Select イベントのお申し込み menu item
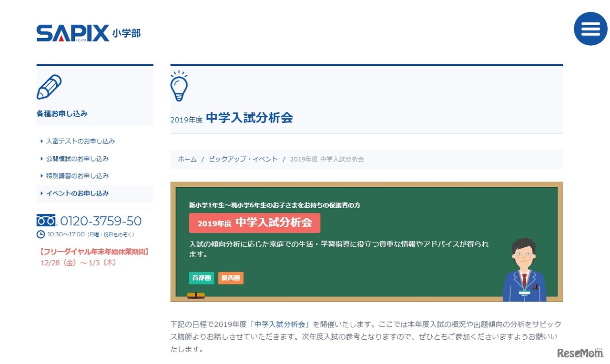The width and height of the screenshot is (610, 364). (x=95, y=193)
